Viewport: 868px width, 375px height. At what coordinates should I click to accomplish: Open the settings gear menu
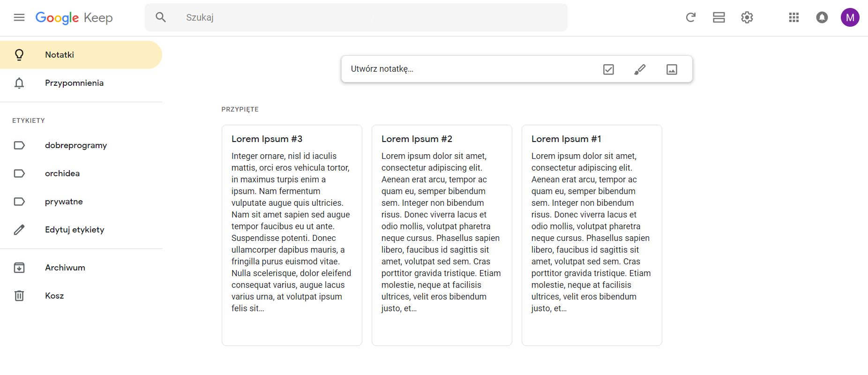[747, 17]
